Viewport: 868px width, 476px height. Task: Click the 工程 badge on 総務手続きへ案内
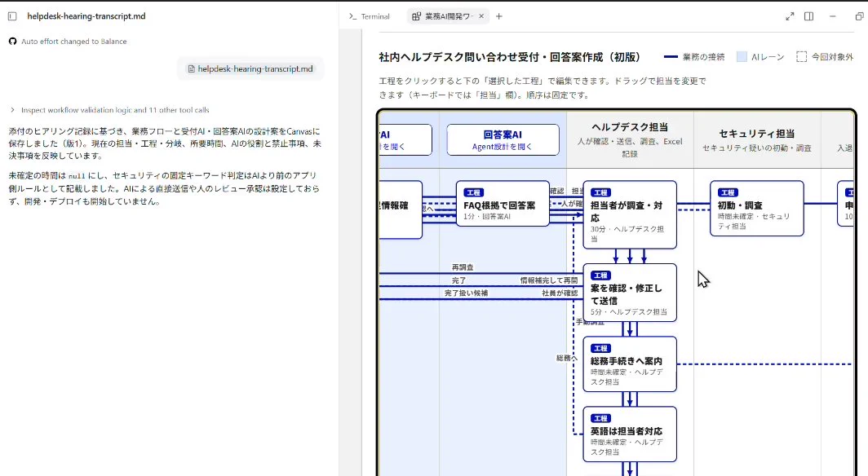600,348
